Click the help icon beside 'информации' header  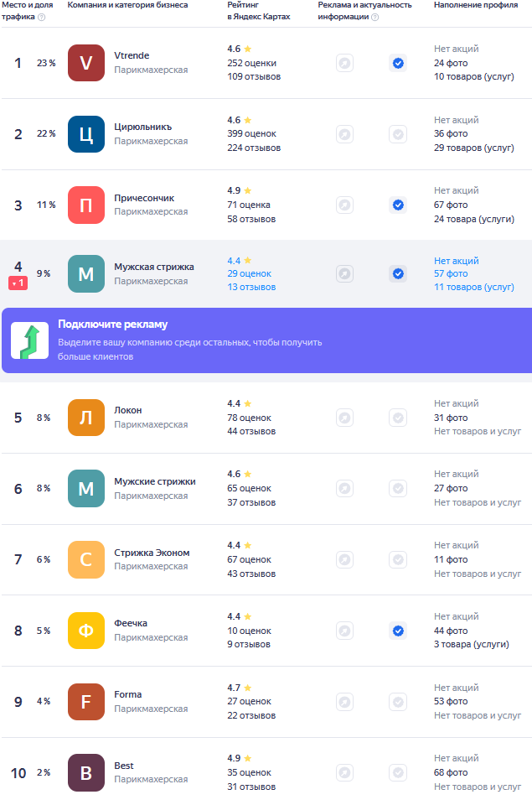point(375,17)
